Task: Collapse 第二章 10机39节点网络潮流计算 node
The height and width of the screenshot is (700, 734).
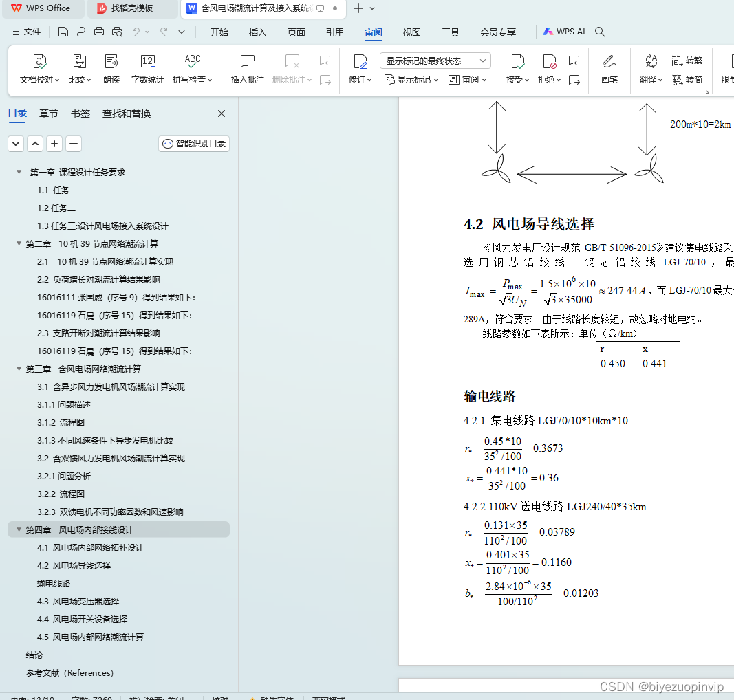Action: (x=19, y=243)
